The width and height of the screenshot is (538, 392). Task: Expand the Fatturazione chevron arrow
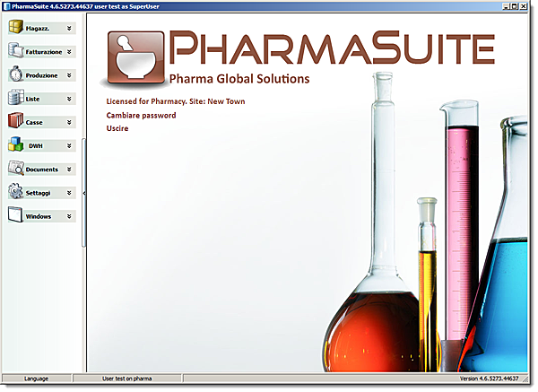[69, 52]
